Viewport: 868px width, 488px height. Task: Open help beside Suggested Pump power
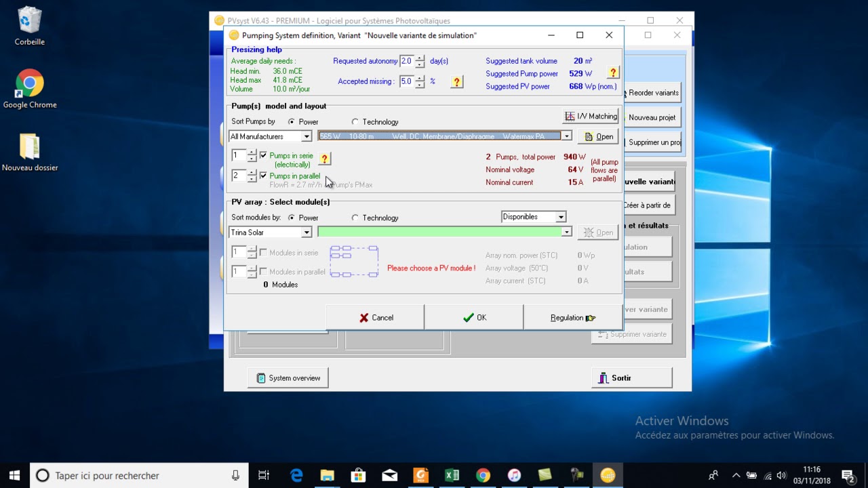pos(613,73)
